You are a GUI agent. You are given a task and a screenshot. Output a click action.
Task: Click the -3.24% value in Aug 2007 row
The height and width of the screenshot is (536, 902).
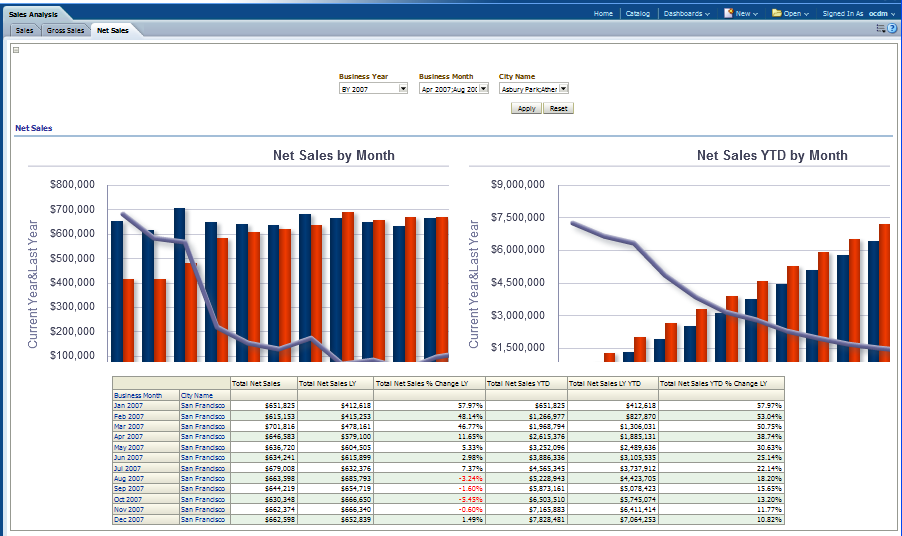[471, 478]
